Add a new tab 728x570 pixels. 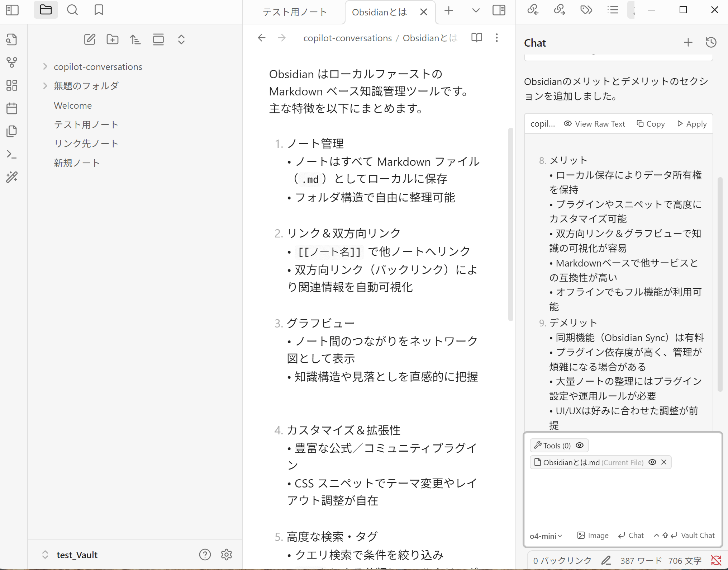pos(449,11)
